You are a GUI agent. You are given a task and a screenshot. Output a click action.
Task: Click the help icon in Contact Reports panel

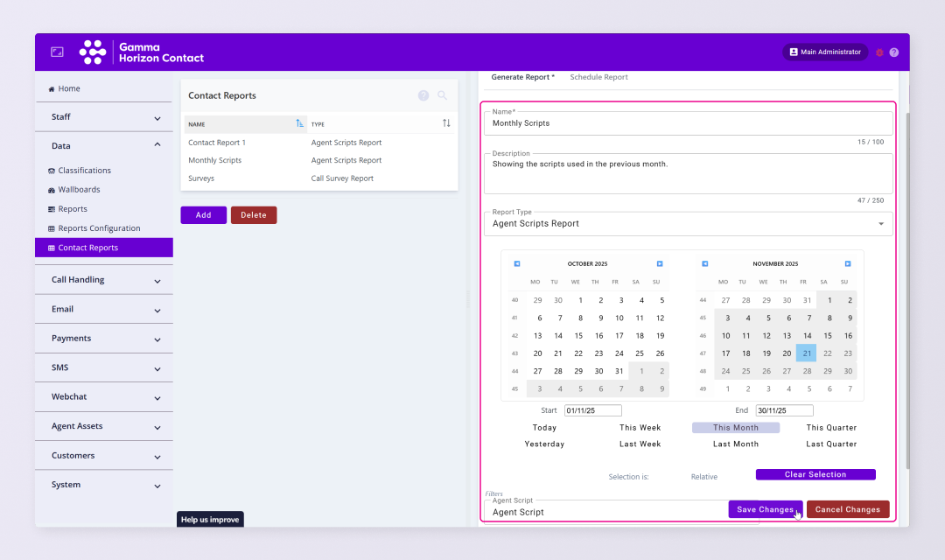pyautogui.click(x=423, y=95)
